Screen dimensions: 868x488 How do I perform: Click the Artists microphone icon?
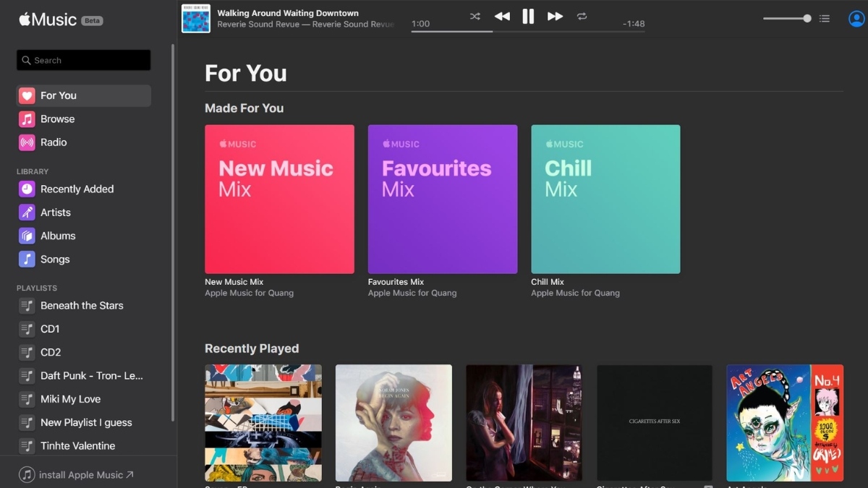27,213
